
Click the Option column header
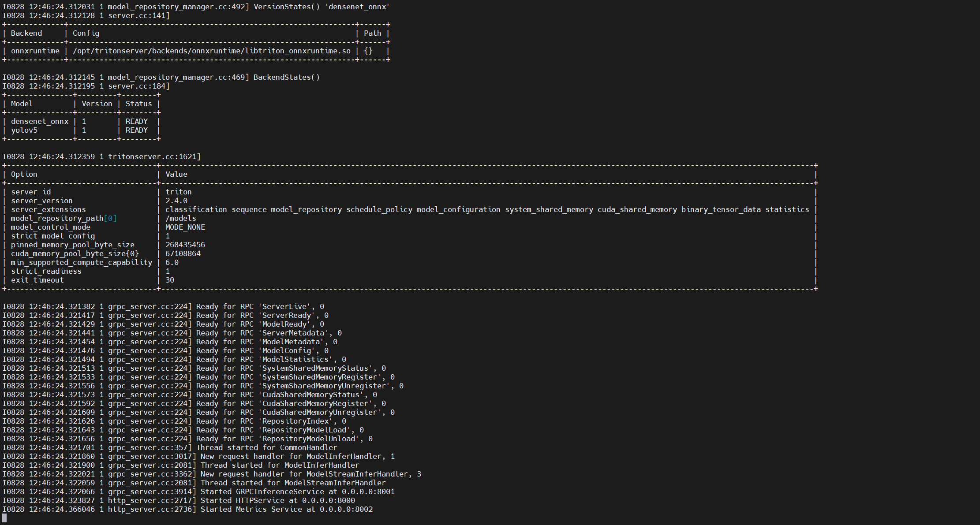[24, 175]
